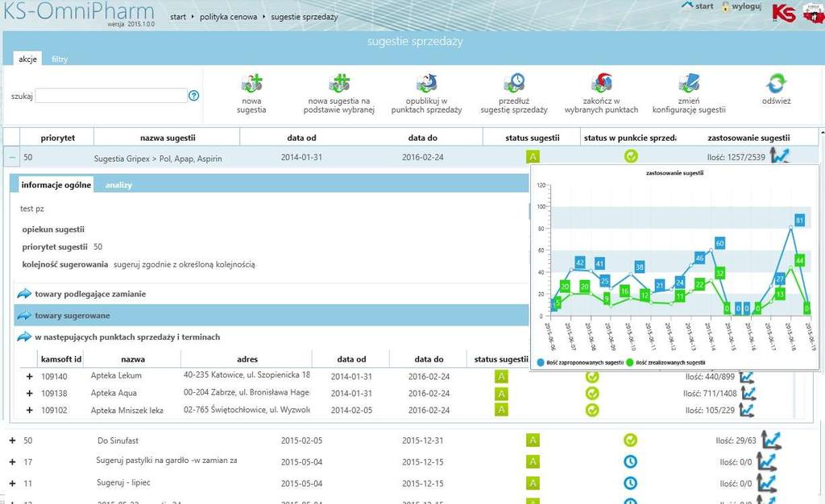Open search help question mark icon
825x504 pixels.
click(x=193, y=96)
